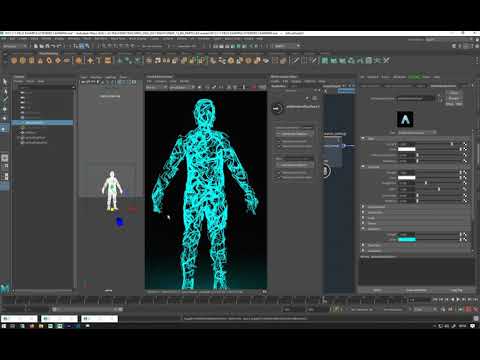Image resolution: width=480 pixels, height=360 pixels.
Task: Create a polygon sphere from the shelf
Action: [x=14, y=60]
